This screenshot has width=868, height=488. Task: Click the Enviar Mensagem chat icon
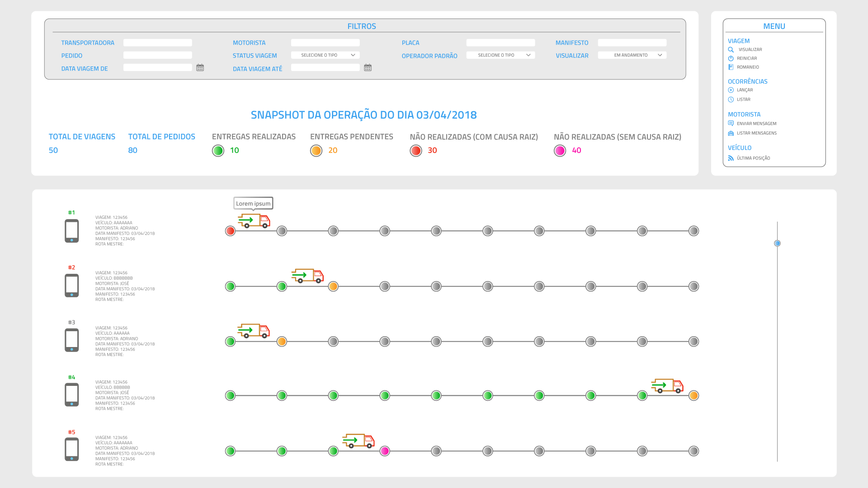tap(731, 123)
